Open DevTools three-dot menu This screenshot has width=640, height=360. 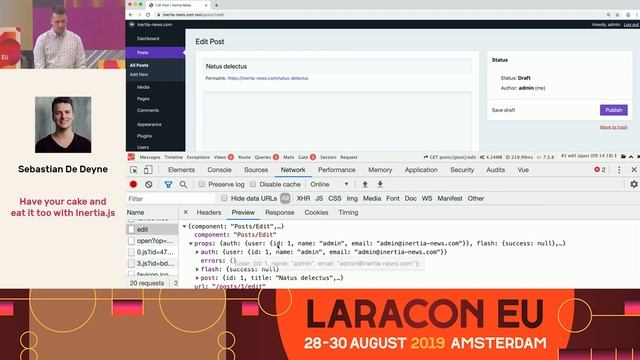(x=619, y=170)
